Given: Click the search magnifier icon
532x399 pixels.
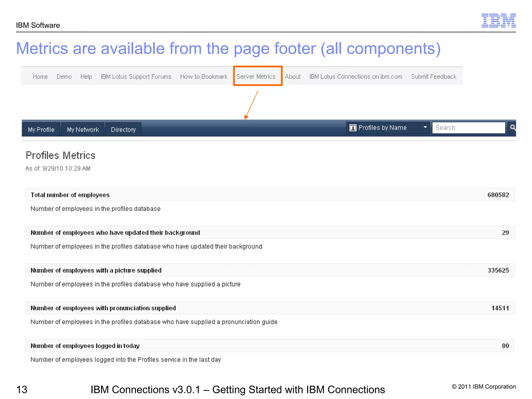Looking at the screenshot, I should coord(513,128).
